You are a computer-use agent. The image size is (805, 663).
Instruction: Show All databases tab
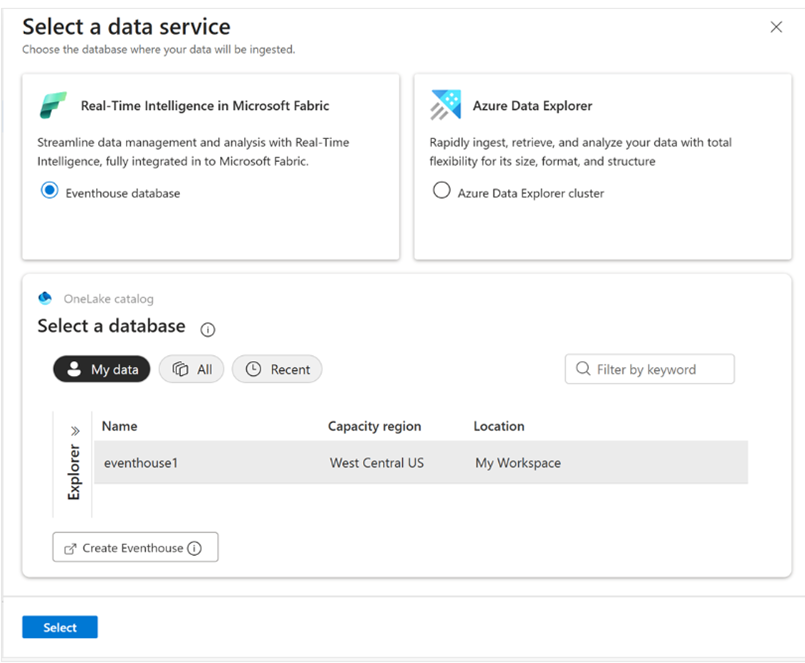coord(192,369)
